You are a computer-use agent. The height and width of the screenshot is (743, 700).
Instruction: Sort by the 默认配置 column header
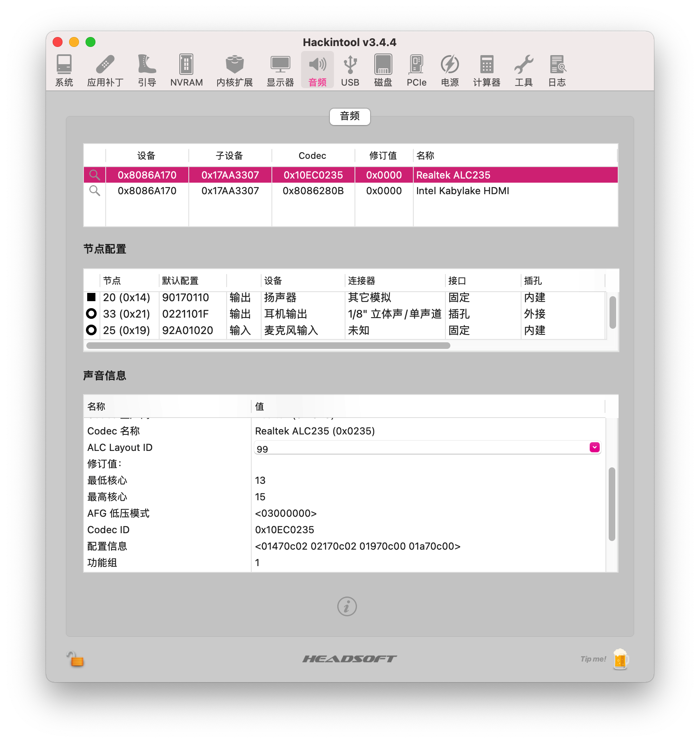click(x=192, y=281)
